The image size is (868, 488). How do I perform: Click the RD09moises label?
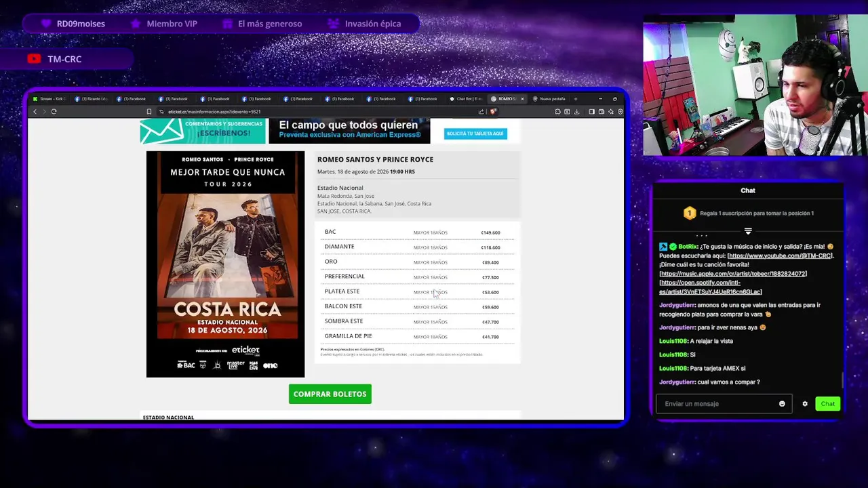81,24
